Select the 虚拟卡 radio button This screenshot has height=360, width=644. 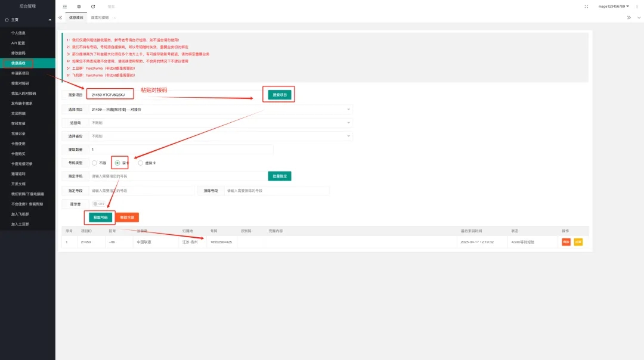(x=141, y=163)
